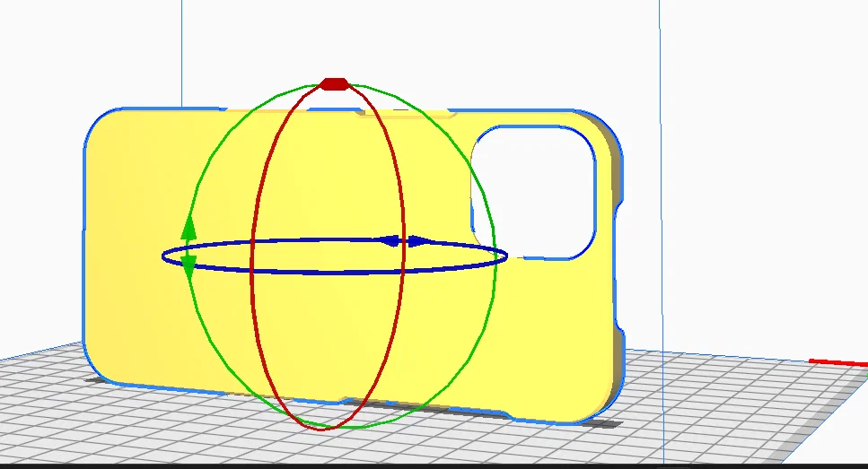Select the right-pointing blue arrow handle
The image size is (868, 469).
418,241
